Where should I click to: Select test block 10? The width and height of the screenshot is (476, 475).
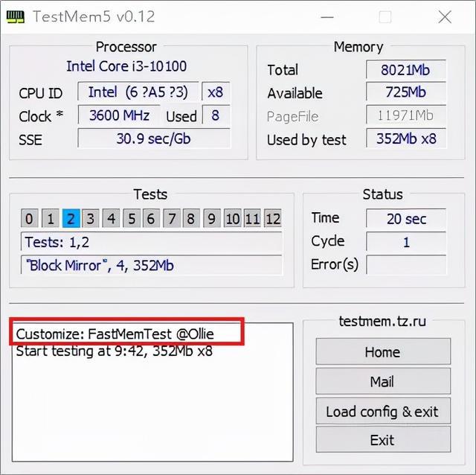point(233,218)
